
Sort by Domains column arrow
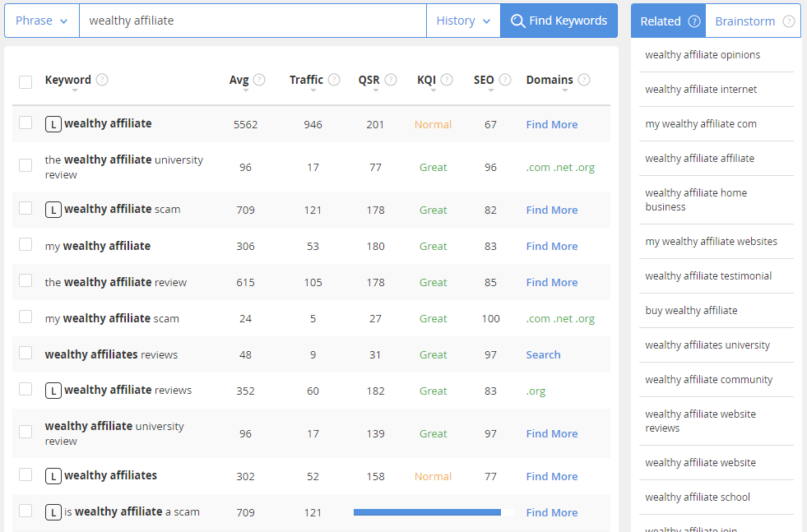coord(565,90)
